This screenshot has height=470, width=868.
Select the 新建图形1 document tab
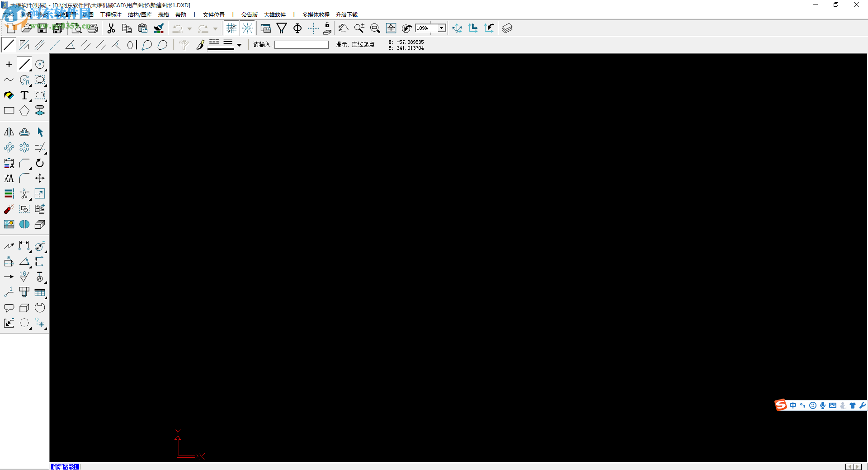pyautogui.click(x=65, y=466)
